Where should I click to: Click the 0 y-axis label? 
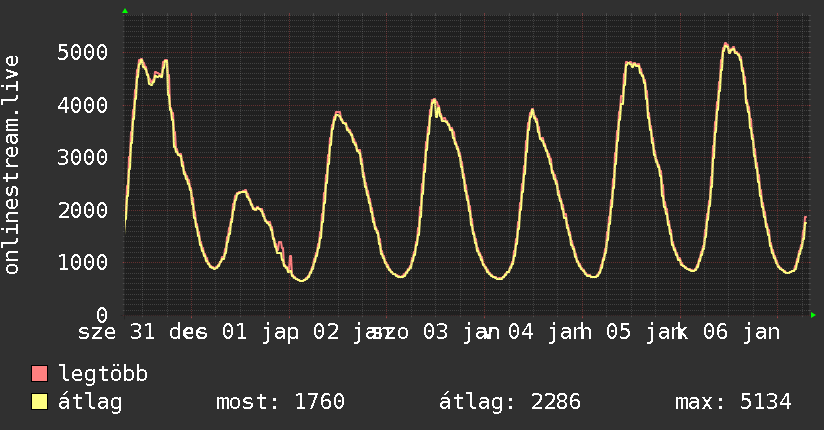point(102,314)
